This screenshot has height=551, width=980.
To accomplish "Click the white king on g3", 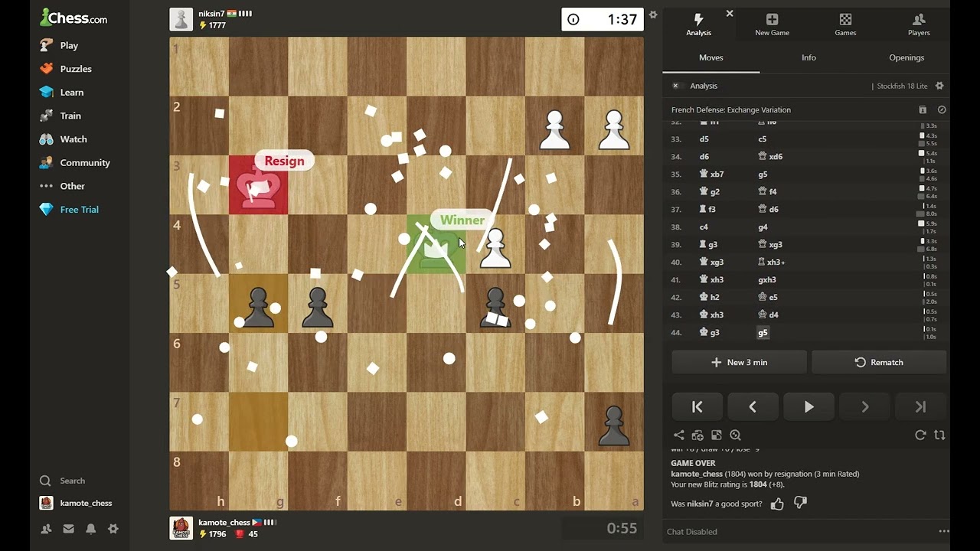I will pyautogui.click(x=259, y=185).
